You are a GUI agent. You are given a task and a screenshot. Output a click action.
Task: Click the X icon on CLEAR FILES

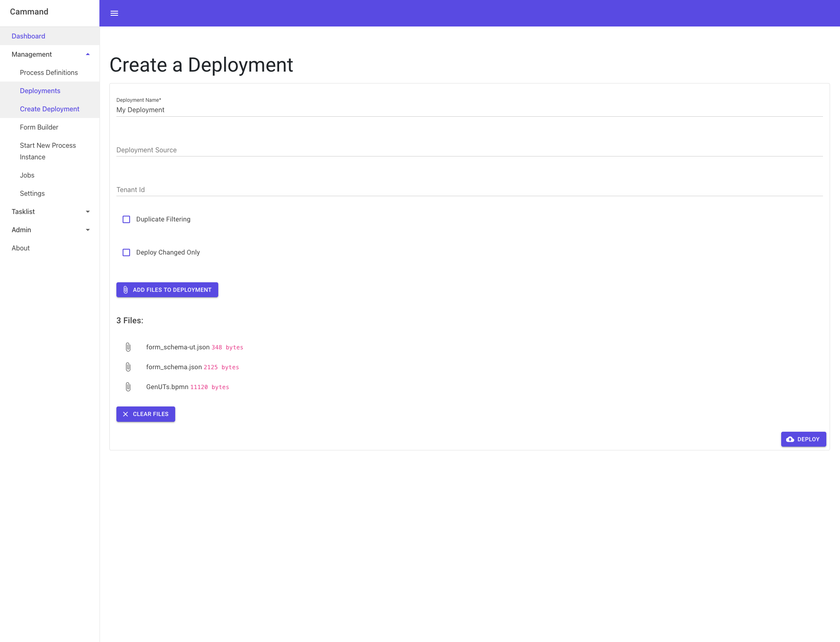click(125, 414)
